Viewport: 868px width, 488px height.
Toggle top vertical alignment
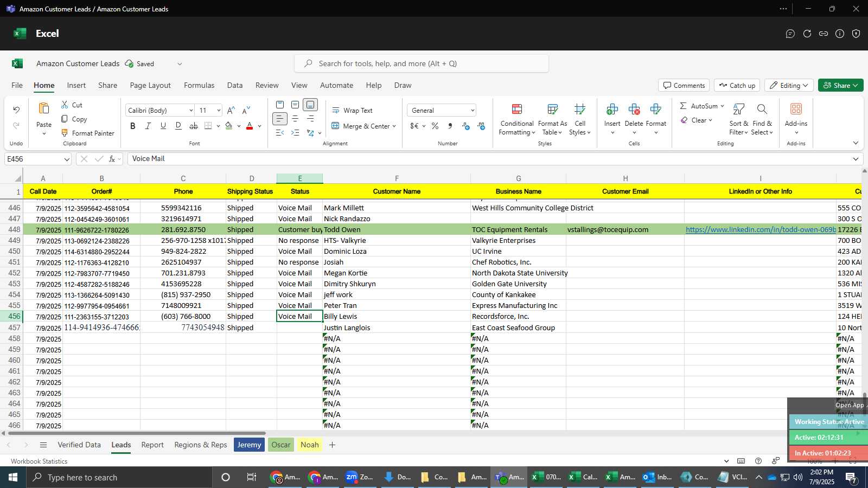coord(280,105)
